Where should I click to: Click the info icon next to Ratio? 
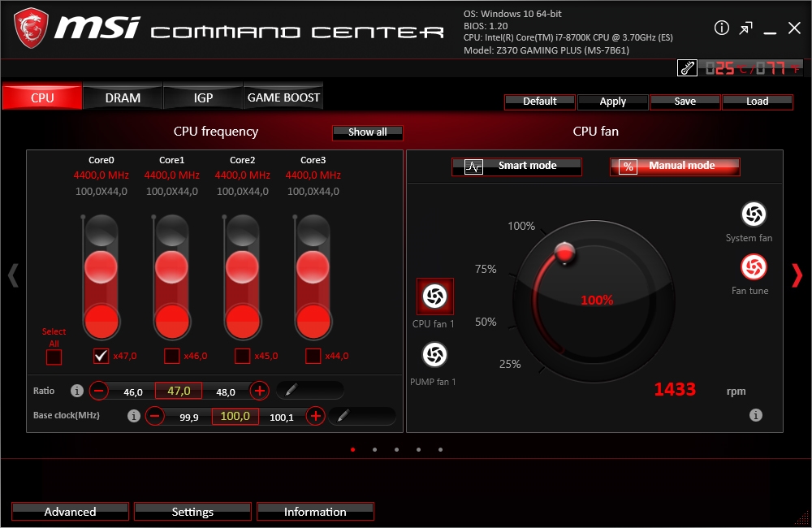click(77, 391)
